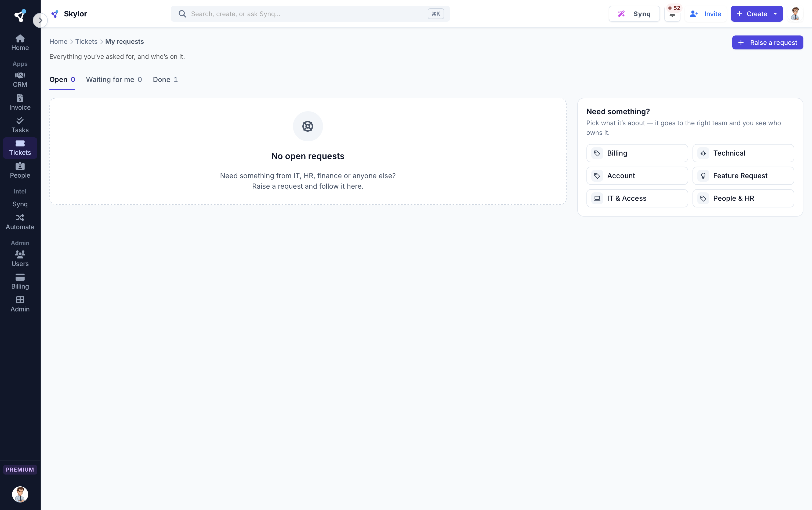812x510 pixels.
Task: Click the Skylor brand name in header
Action: click(x=75, y=14)
